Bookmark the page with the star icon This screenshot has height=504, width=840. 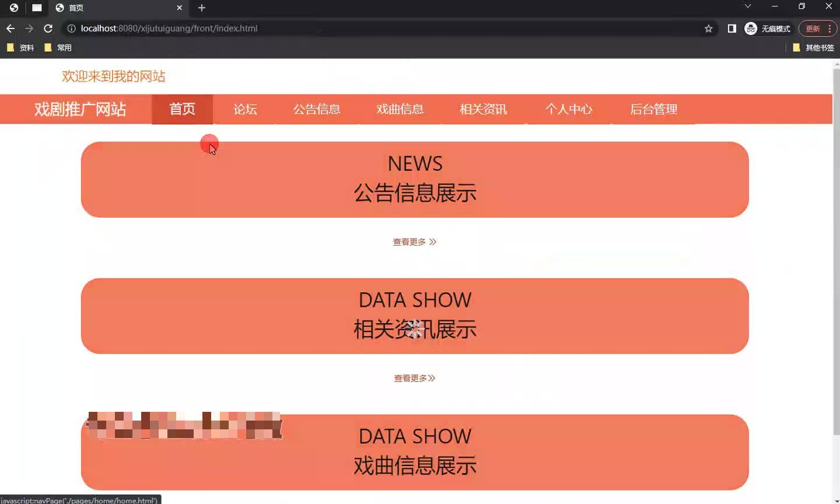(707, 28)
